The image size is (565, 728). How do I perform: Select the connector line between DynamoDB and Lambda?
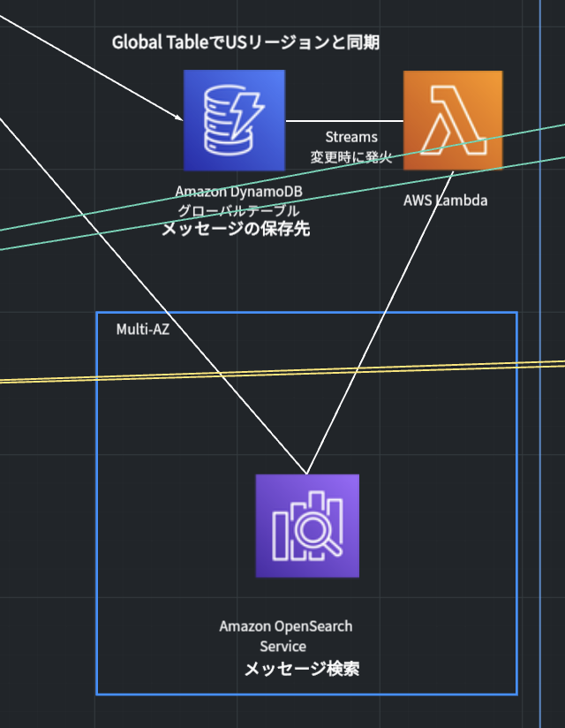[344, 121]
